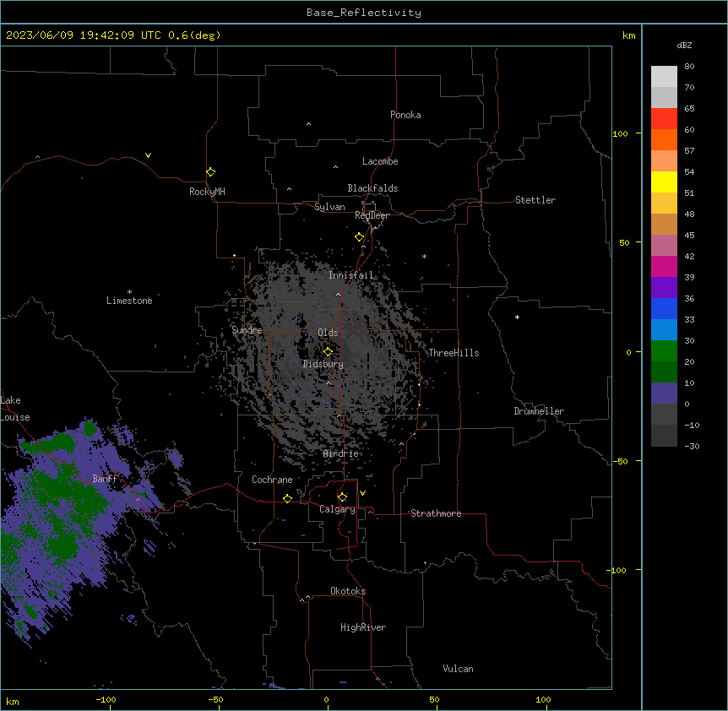Screen dimensions: 728x711
Task: Select the Cochrane label
Action: point(272,480)
